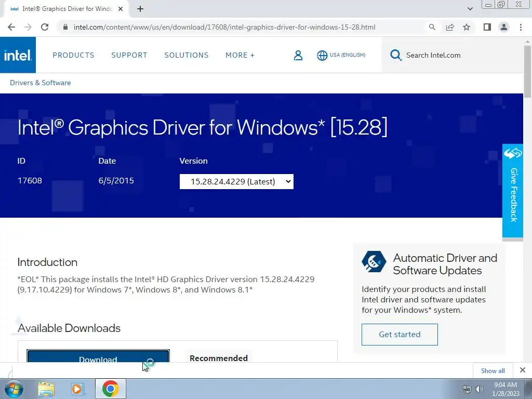Click the share this page icon
This screenshot has width=532, height=399.
(x=449, y=27)
